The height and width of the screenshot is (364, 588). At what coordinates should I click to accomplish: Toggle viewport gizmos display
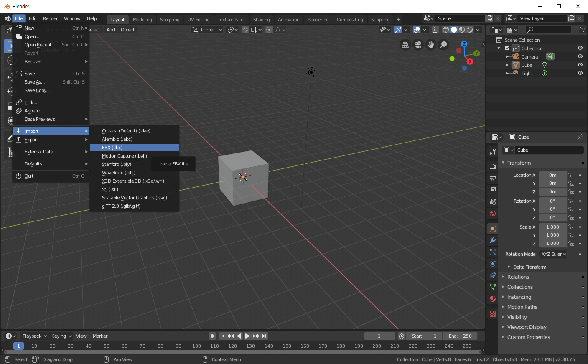pos(398,30)
